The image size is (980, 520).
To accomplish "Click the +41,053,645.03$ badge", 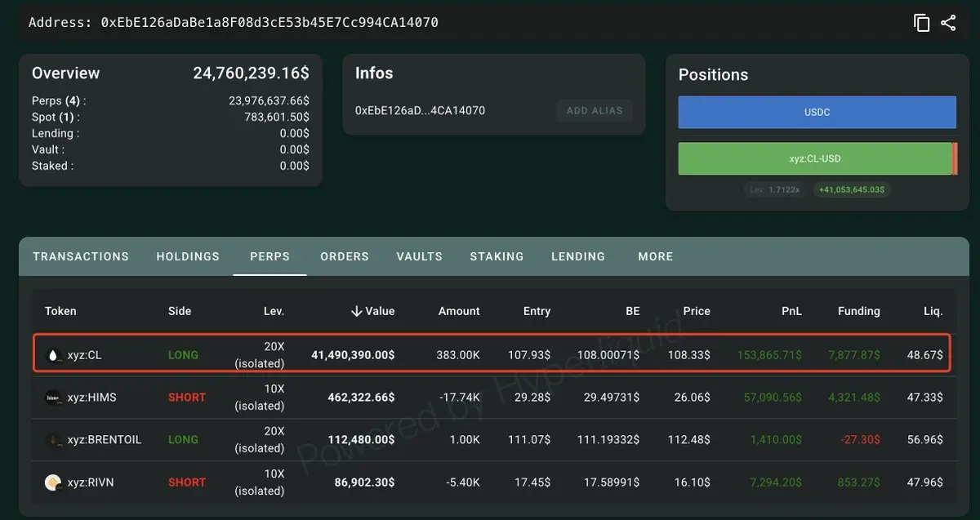I will (852, 189).
